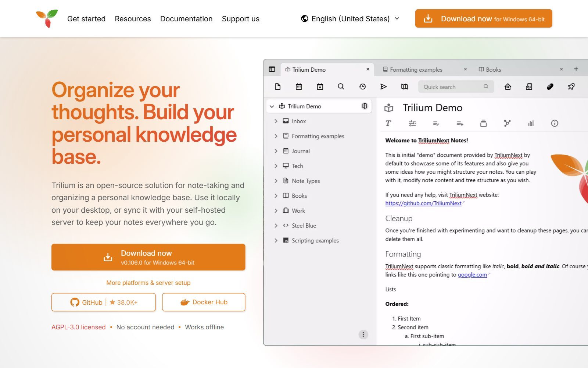Open the Get started menu item
The height and width of the screenshot is (368, 588).
[x=86, y=19]
